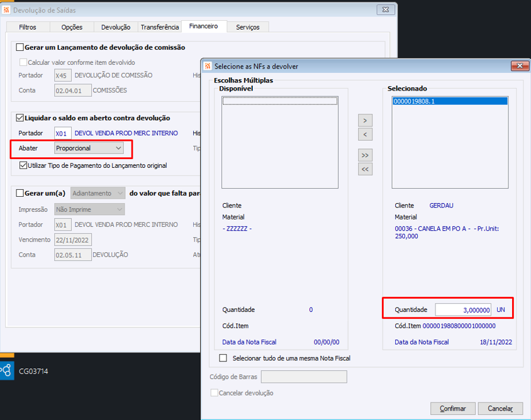The image size is (531, 420).
Task: Move all items left with << button
Action: 365,169
